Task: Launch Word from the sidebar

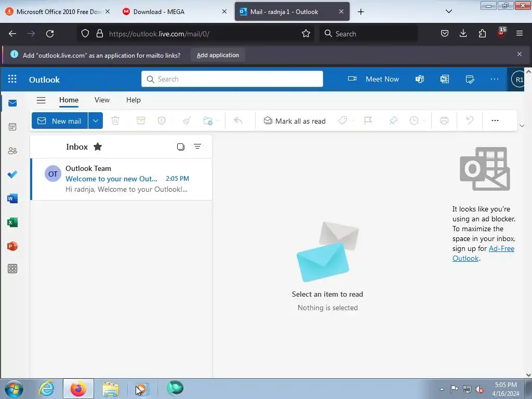Action: (12, 198)
